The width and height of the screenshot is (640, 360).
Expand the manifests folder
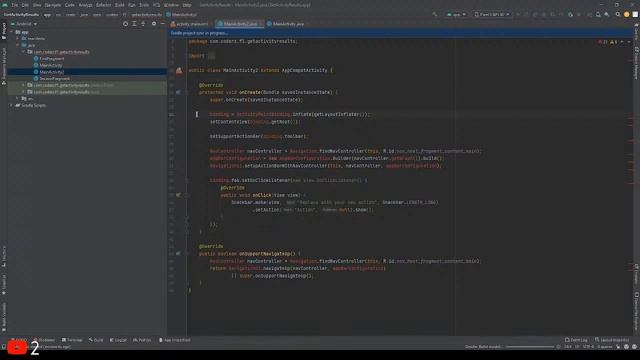(18, 38)
